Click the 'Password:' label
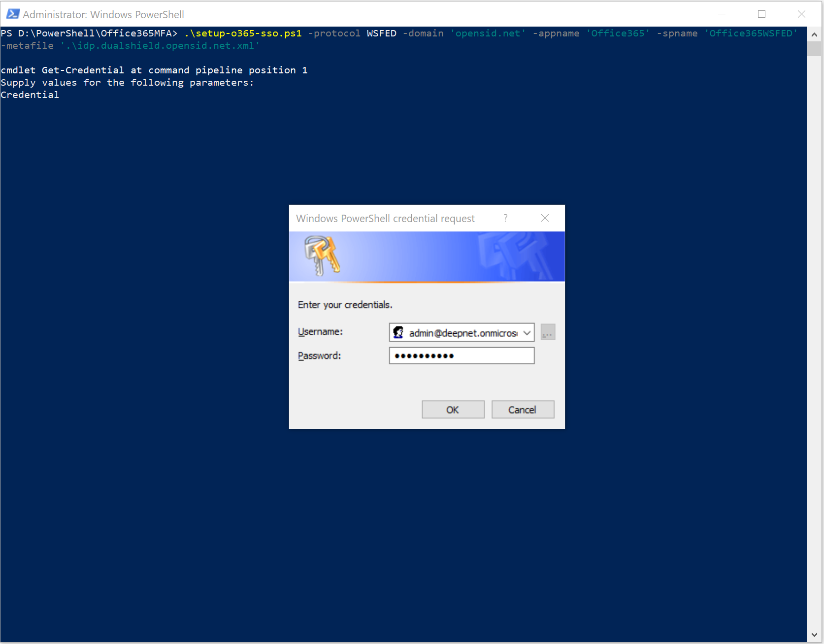This screenshot has height=644, width=824. (319, 355)
